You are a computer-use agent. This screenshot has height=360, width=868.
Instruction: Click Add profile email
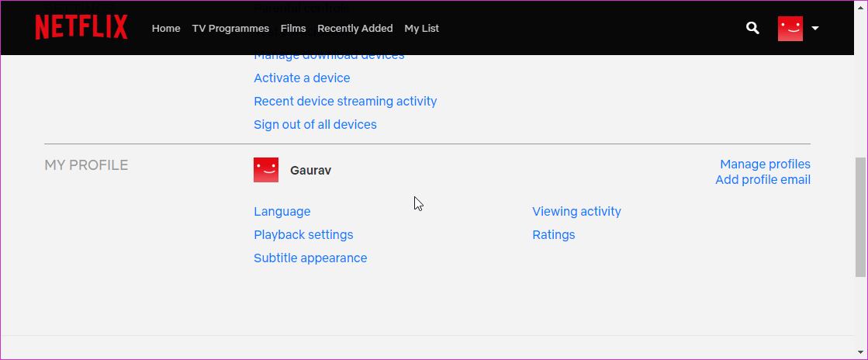click(x=763, y=180)
